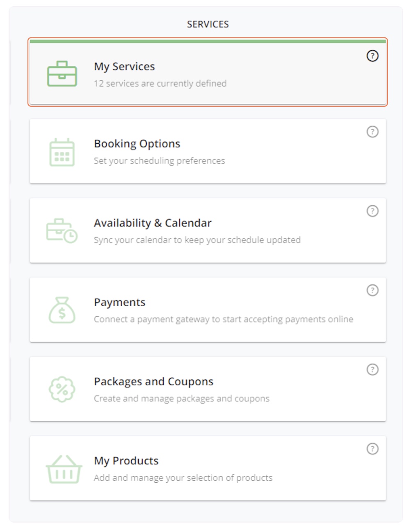Image resolution: width=411 pixels, height=532 pixels.
Task: Show help tooltip for Payments
Action: (372, 290)
